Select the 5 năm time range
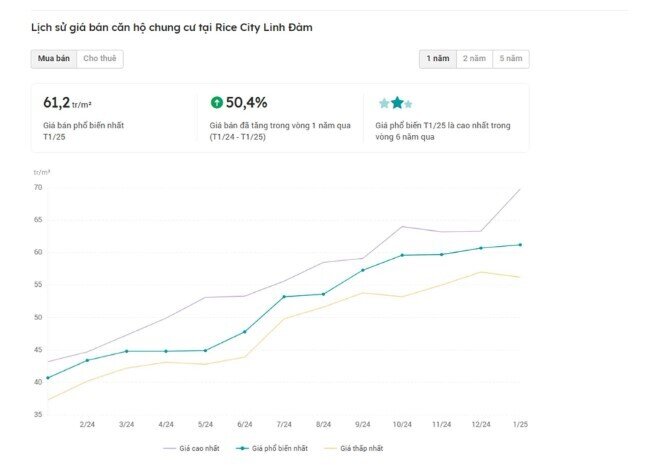Screen dimensions: 647x468 (x=511, y=59)
